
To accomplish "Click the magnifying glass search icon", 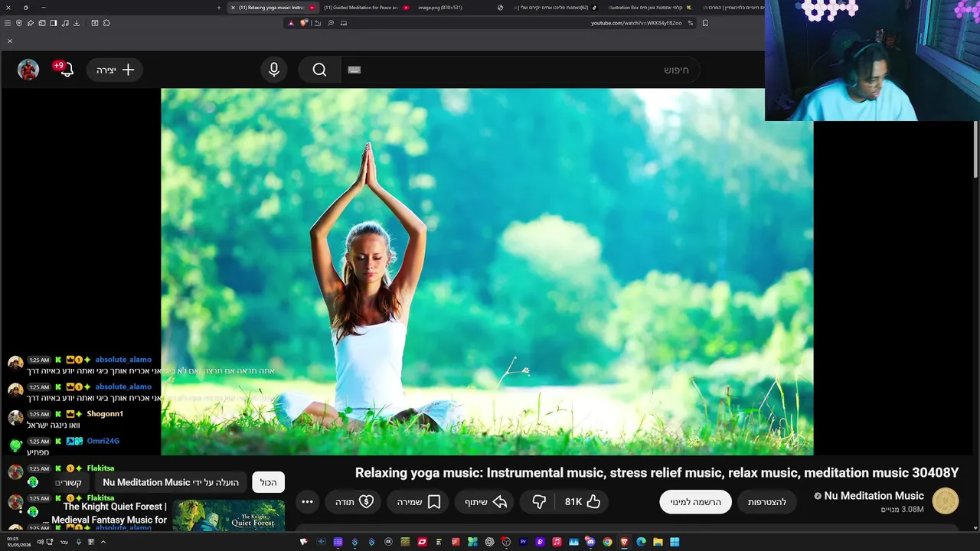I will tap(319, 70).
